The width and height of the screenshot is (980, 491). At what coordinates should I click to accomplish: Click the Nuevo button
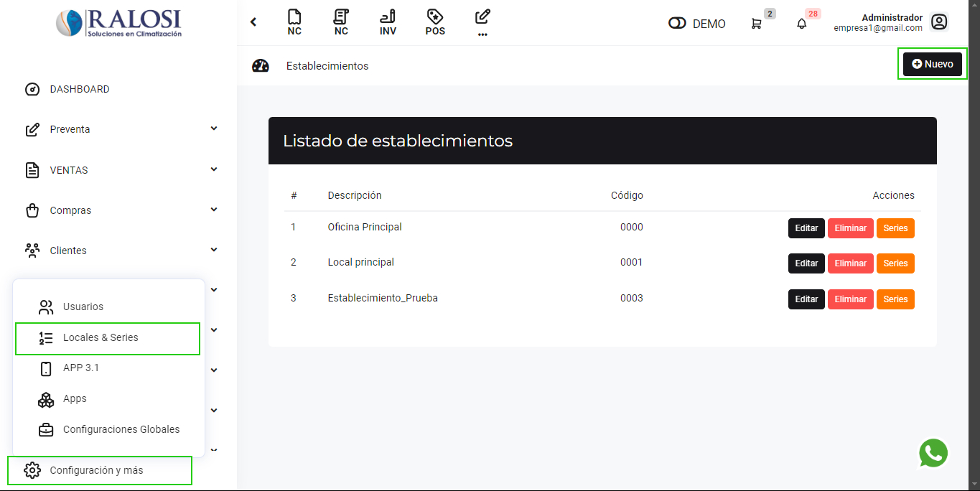(932, 64)
